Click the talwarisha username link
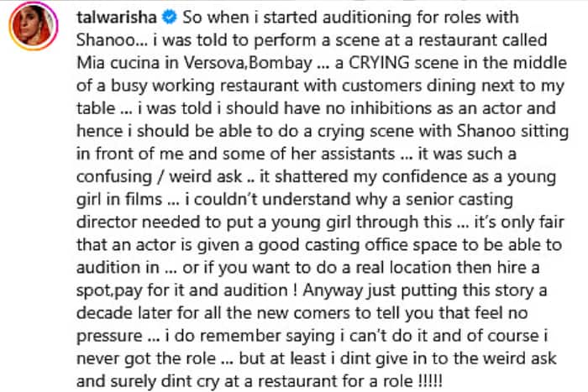 click(117, 18)
